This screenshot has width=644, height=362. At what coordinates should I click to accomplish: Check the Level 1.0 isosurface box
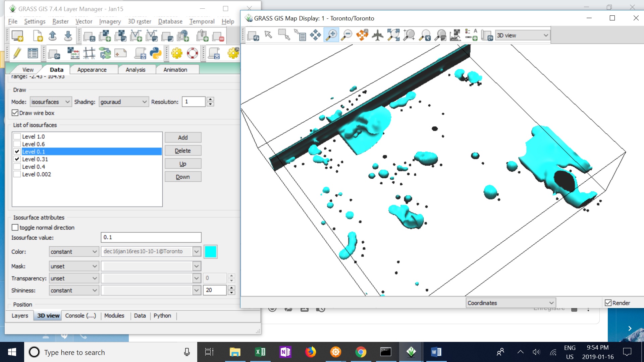pyautogui.click(x=17, y=136)
